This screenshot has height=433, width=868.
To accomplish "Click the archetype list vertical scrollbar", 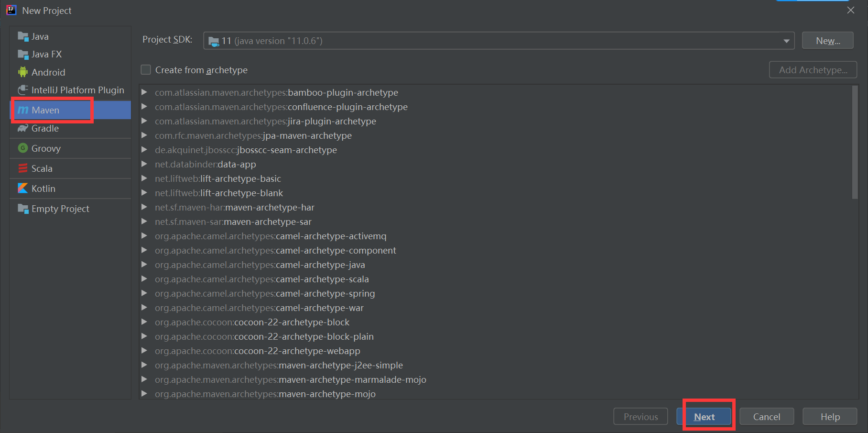I will coord(855,142).
